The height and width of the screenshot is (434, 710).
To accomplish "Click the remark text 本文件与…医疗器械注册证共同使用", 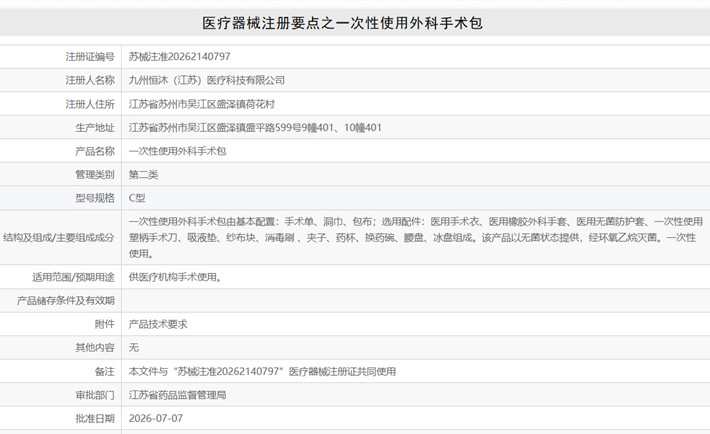I will point(262,371).
